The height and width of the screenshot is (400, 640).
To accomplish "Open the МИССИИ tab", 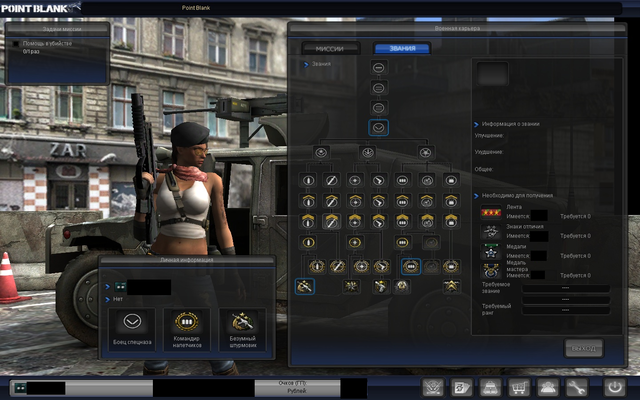I will [x=330, y=48].
